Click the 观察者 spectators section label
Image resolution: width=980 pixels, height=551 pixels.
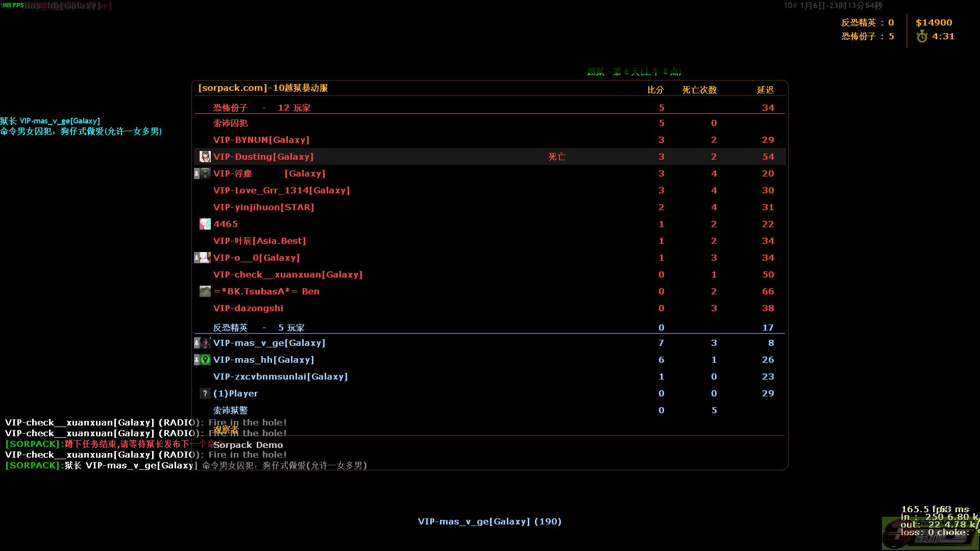(226, 430)
